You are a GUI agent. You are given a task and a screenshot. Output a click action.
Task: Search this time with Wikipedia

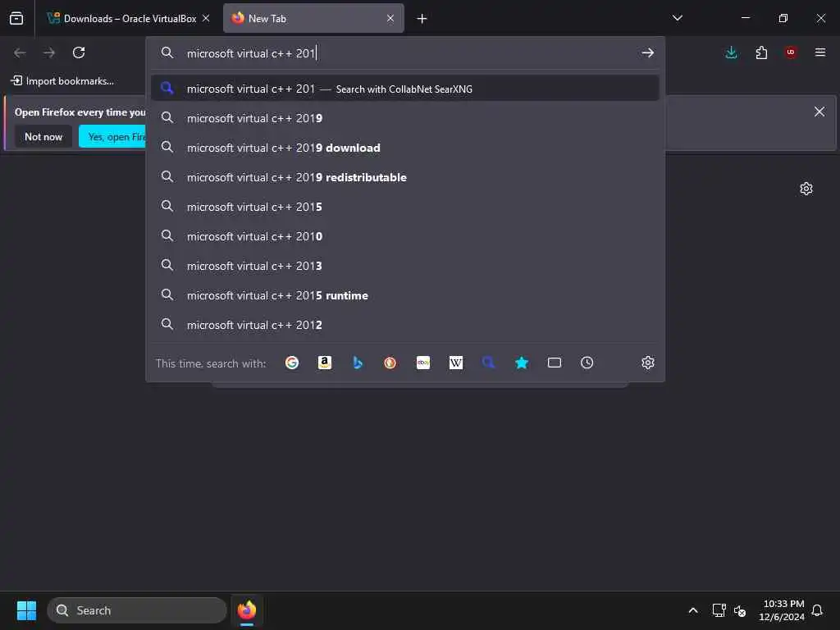tap(456, 363)
